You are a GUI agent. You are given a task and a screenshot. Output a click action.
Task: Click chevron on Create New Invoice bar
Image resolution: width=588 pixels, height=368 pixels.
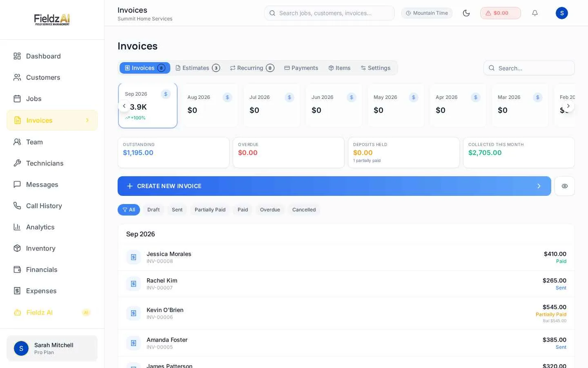pyautogui.click(x=539, y=186)
